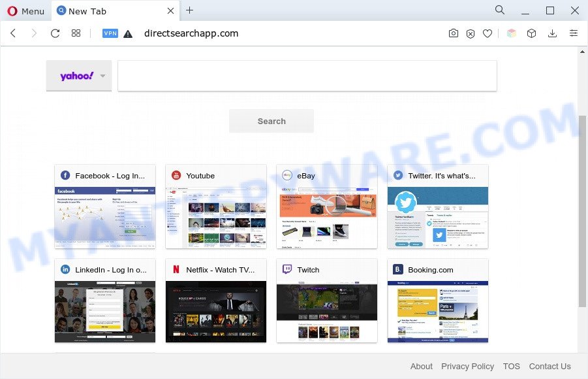Go forward to next page
The height and width of the screenshot is (379, 588).
(x=34, y=33)
